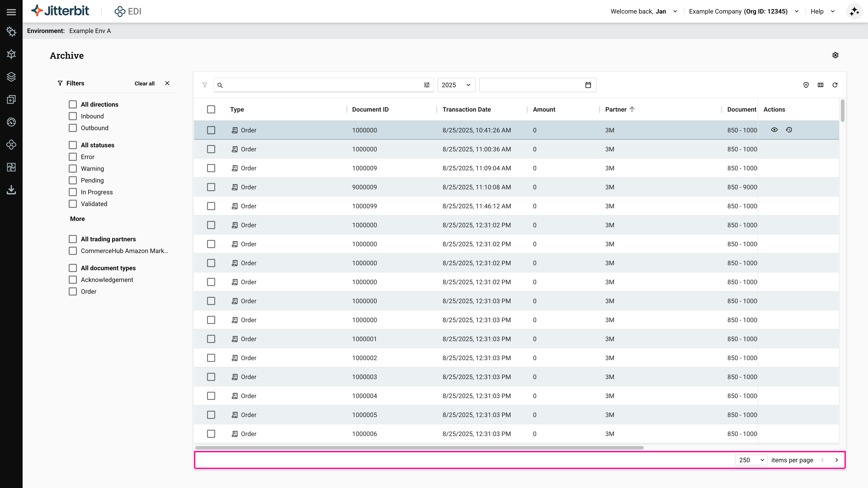Select the EDI clover icon in sidebar
Screen dimensions: 868x488
(x=11, y=145)
